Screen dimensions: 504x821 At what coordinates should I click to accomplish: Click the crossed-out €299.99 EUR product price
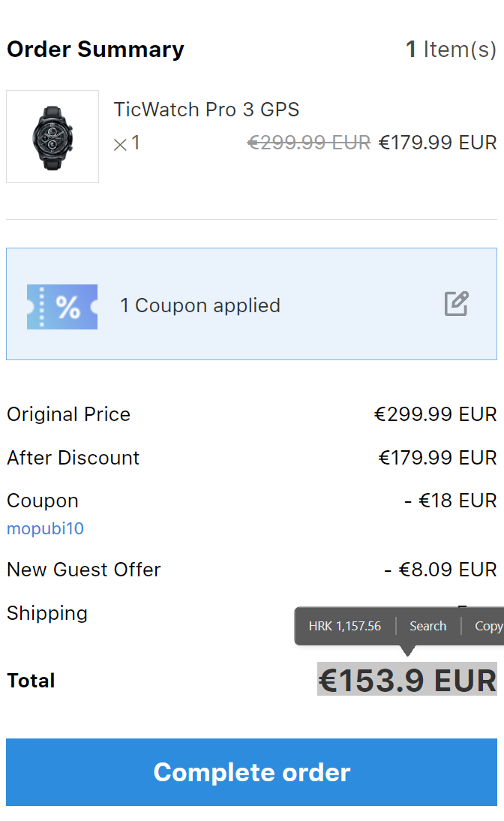(309, 143)
